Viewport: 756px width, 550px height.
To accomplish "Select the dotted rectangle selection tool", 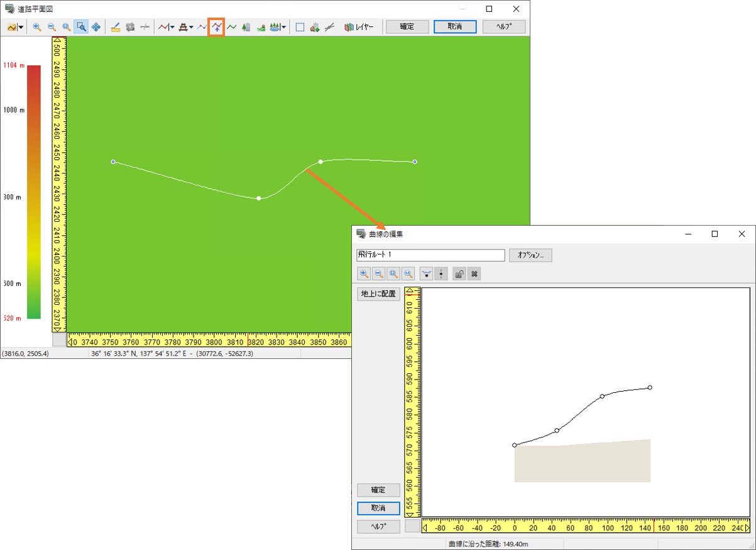I will (300, 27).
